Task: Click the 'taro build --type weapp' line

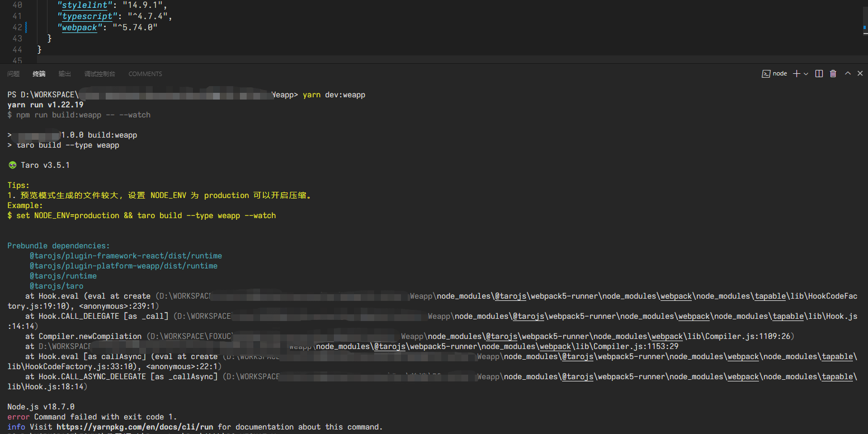Action: click(x=68, y=145)
